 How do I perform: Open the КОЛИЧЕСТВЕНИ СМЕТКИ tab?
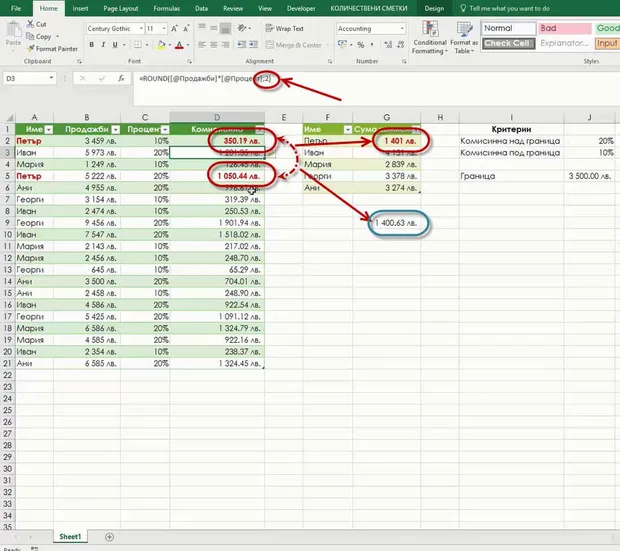tap(369, 8)
